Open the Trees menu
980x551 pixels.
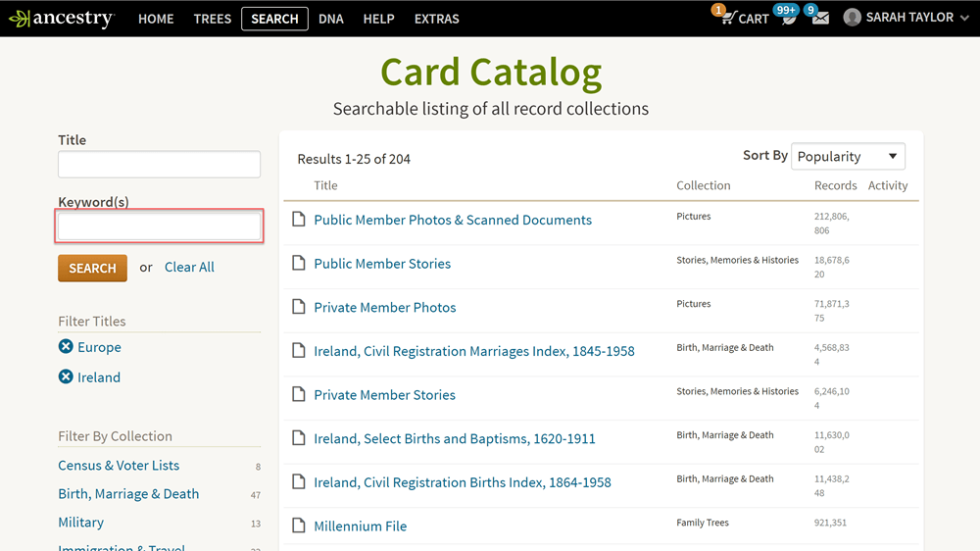[212, 19]
